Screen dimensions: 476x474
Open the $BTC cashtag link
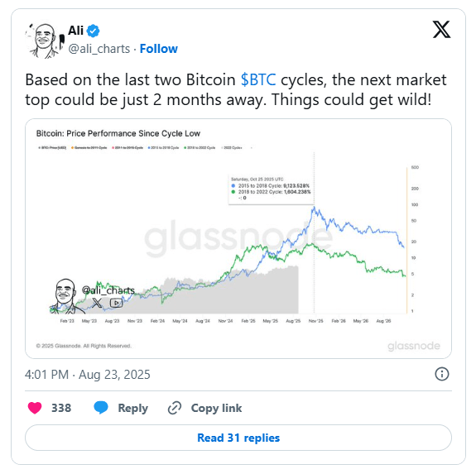point(258,79)
